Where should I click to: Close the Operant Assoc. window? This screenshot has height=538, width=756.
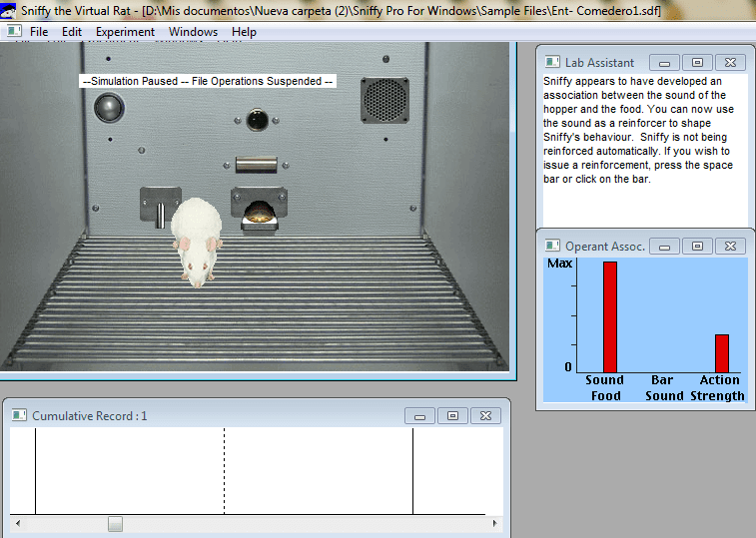[x=730, y=247]
